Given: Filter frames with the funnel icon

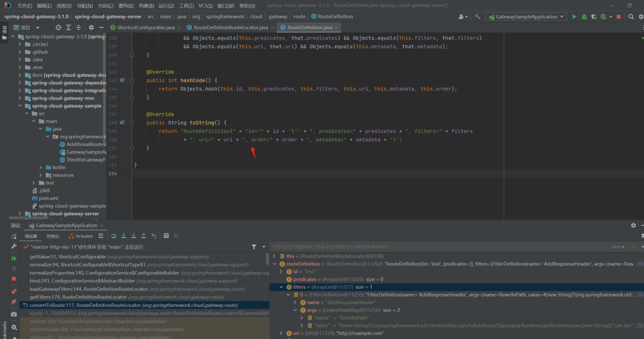Looking at the screenshot, I should [x=254, y=247].
